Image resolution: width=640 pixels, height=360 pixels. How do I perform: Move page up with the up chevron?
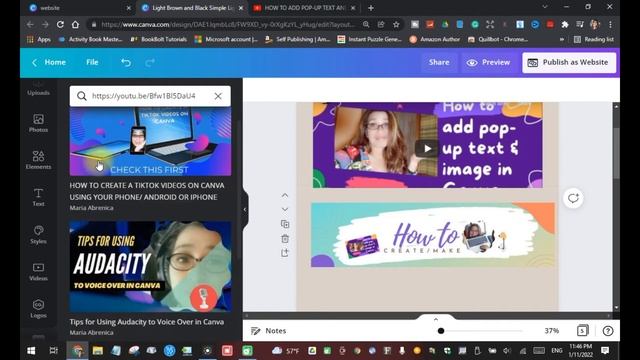[285, 196]
